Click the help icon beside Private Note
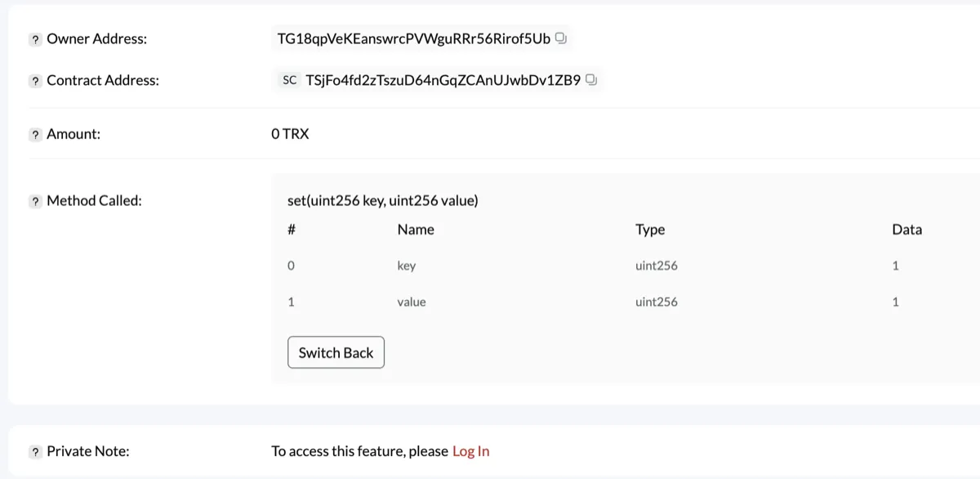 33,450
